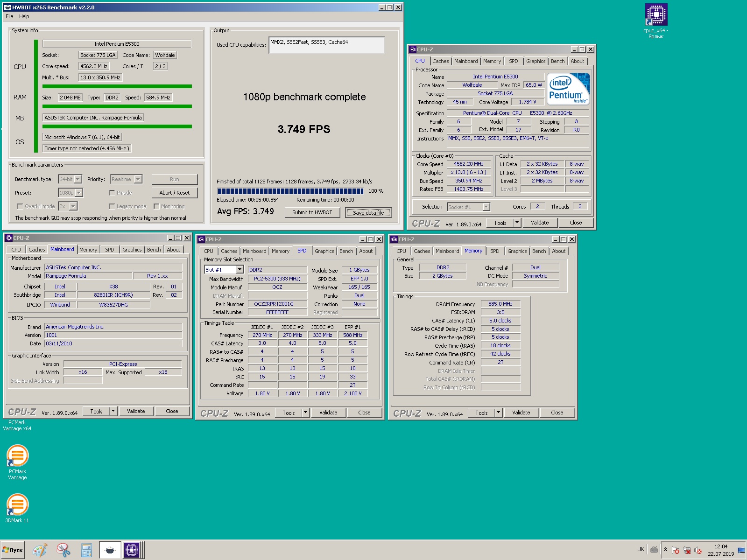Toggle the Pmode checkbox
Image resolution: width=747 pixels, height=560 pixels.
[112, 193]
